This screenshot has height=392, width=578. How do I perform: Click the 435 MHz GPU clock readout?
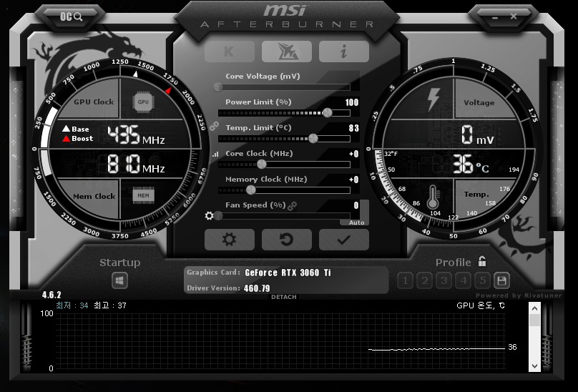pos(136,135)
